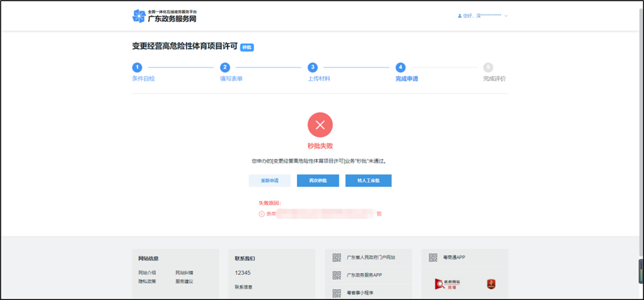Click the floating widget at right edge
The width and height of the screenshot is (644, 300).
click(x=641, y=271)
